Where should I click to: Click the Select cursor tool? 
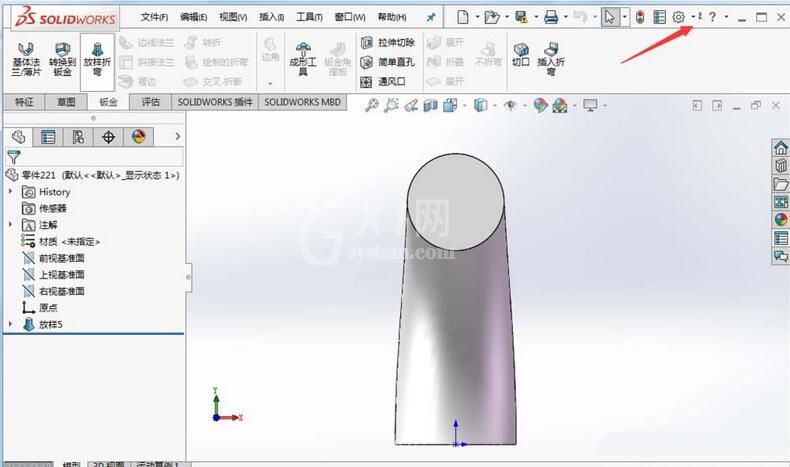610,17
